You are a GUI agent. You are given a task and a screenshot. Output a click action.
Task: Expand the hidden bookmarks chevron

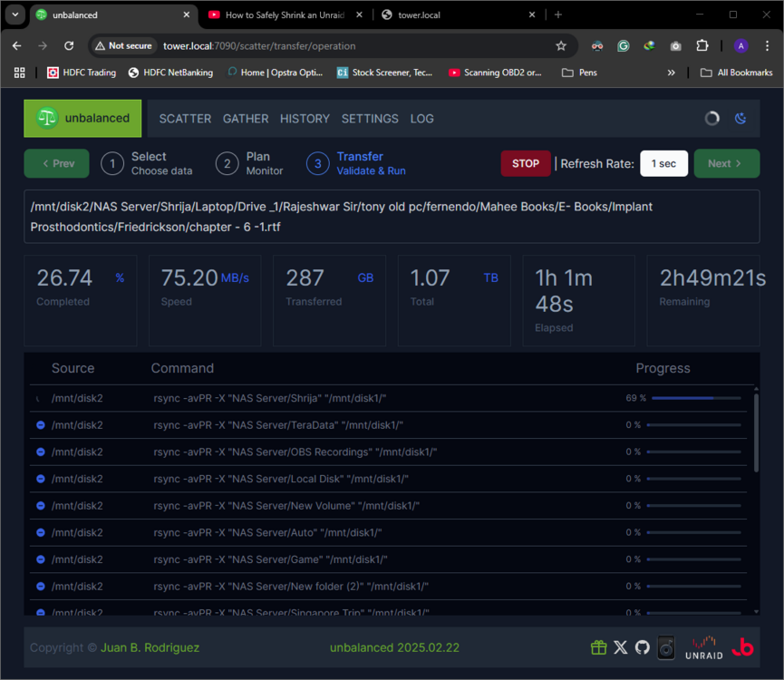click(x=671, y=73)
